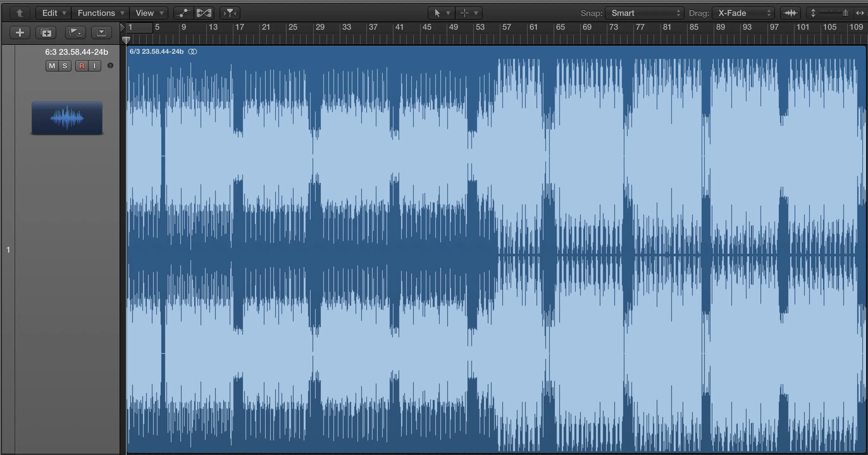Toggle record enable R button
The height and width of the screenshot is (455, 868).
point(82,66)
